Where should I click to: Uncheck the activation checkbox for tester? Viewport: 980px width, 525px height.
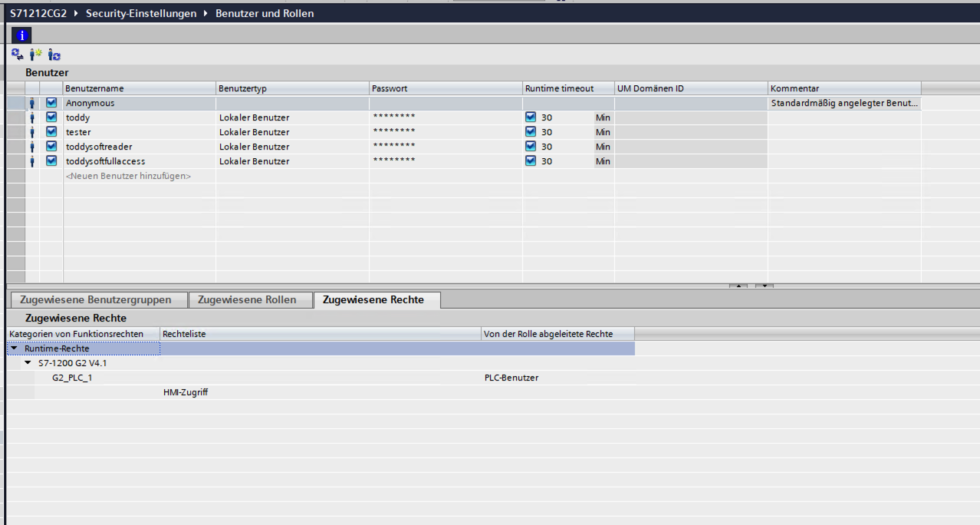tap(51, 132)
